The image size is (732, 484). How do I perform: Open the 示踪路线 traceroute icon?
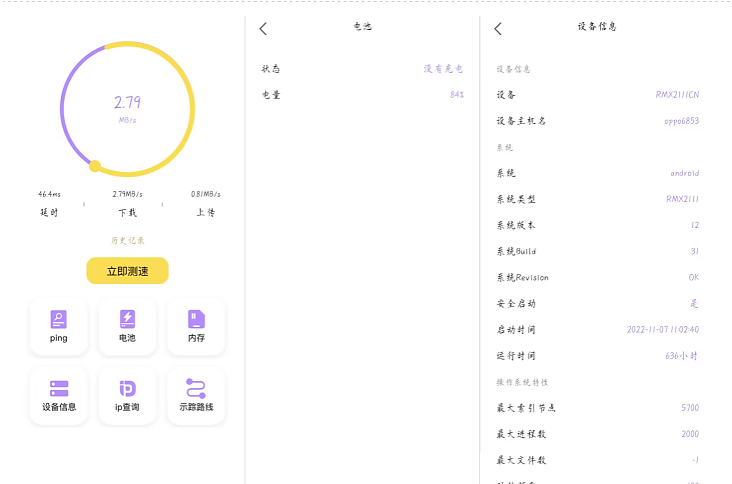[x=196, y=395]
